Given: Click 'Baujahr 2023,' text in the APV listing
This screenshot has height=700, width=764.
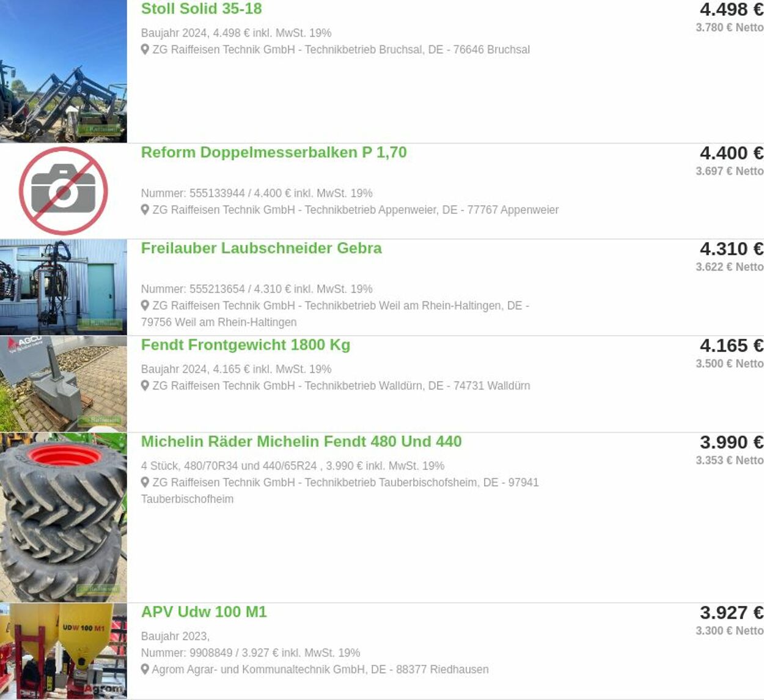Looking at the screenshot, I should coord(175,636).
